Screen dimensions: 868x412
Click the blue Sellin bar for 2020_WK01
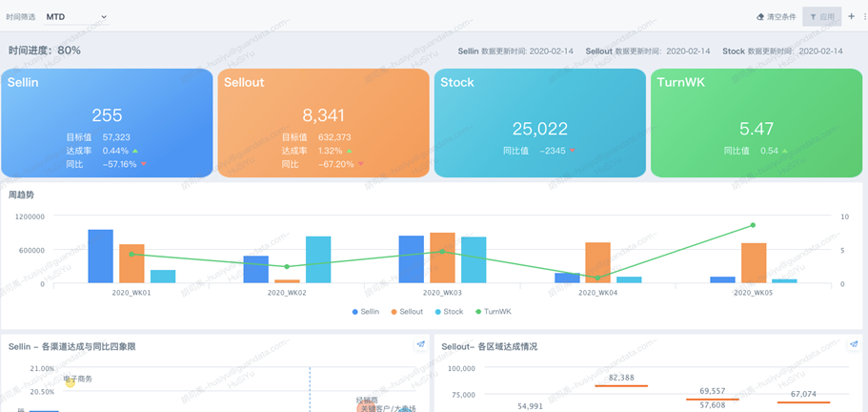pyautogui.click(x=100, y=256)
